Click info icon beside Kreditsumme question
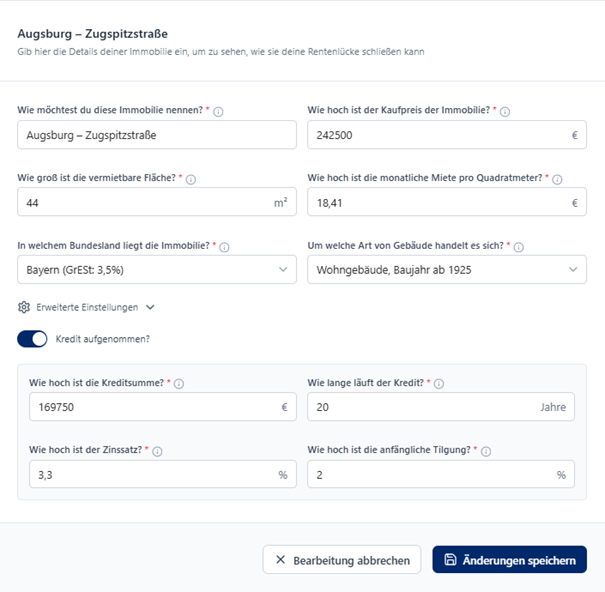This screenshot has height=592, width=605. tap(180, 384)
